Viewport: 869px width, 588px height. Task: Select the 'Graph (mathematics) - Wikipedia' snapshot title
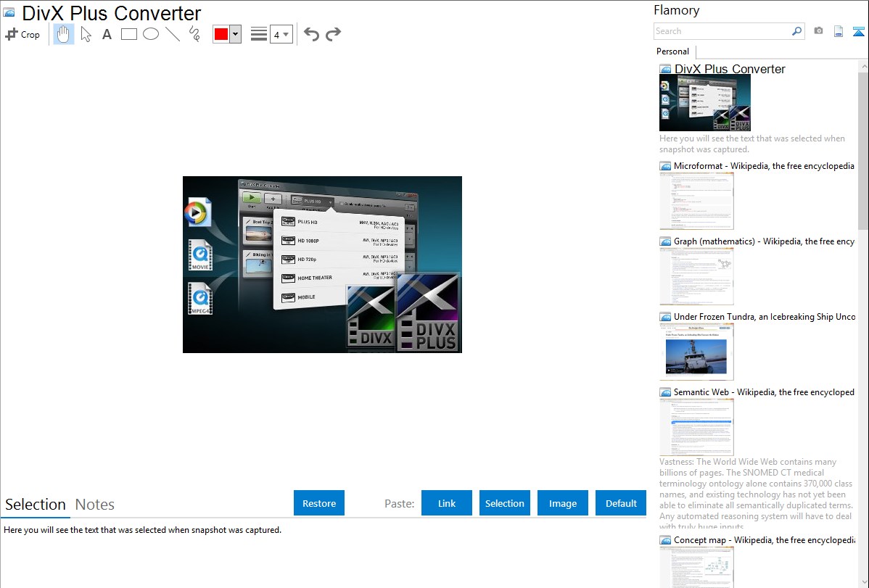(x=765, y=241)
